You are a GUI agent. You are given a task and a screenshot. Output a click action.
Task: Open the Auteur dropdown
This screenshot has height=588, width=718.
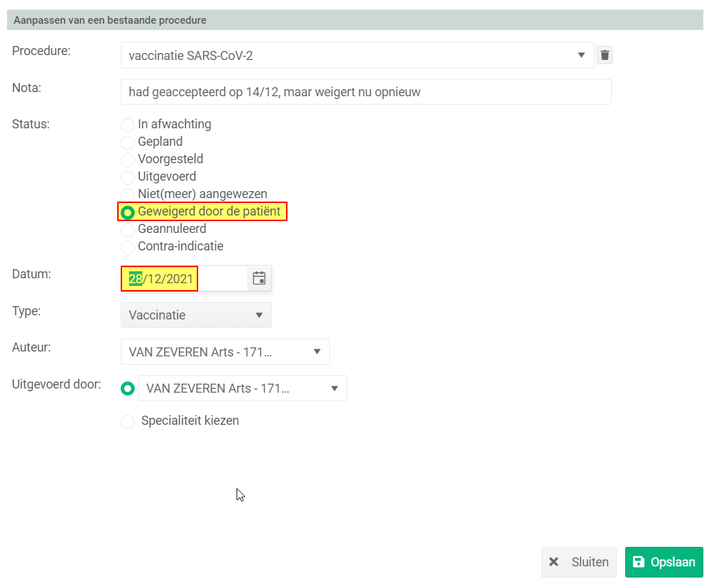(225, 352)
